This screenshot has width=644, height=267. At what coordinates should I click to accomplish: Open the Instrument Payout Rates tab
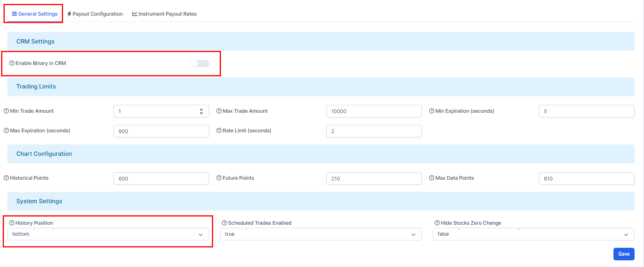tap(165, 14)
